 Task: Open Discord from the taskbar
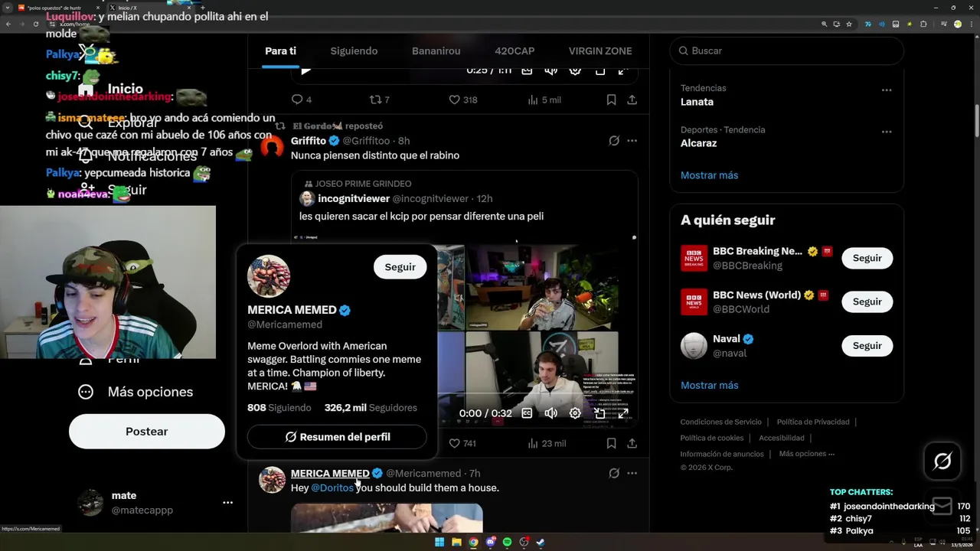[490, 543]
